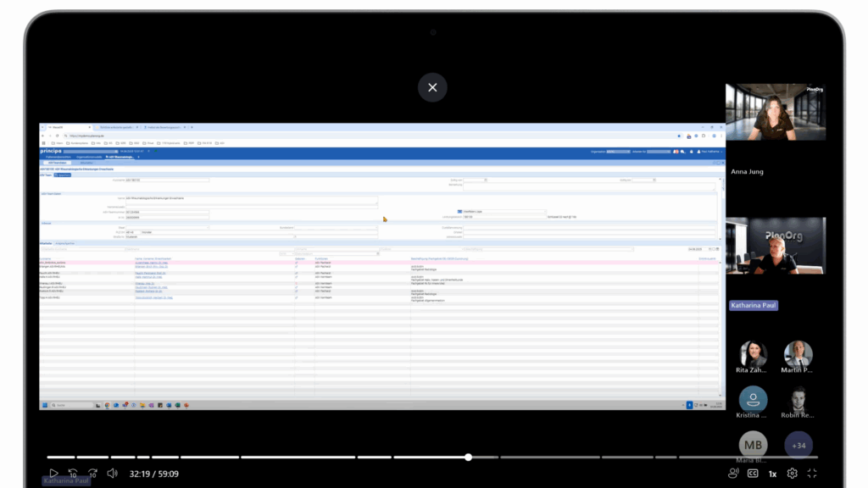Exit full screen mode
868x488 pixels.
click(x=812, y=474)
